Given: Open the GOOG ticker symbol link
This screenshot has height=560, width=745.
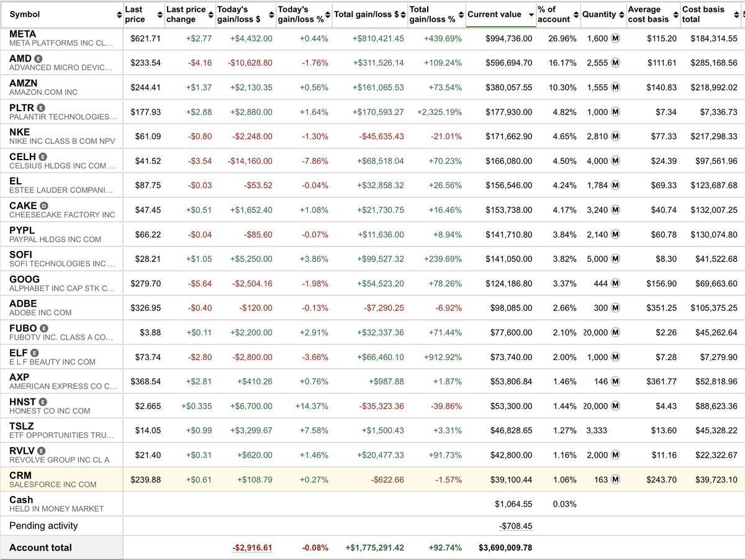Looking at the screenshot, I should coord(24,279).
